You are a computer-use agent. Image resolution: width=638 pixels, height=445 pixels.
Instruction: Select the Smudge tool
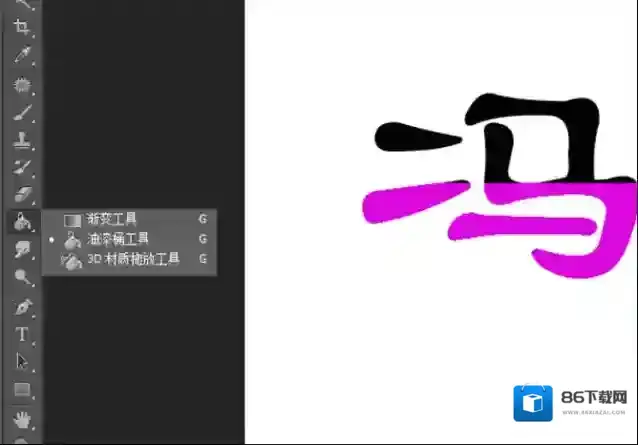coord(22,250)
